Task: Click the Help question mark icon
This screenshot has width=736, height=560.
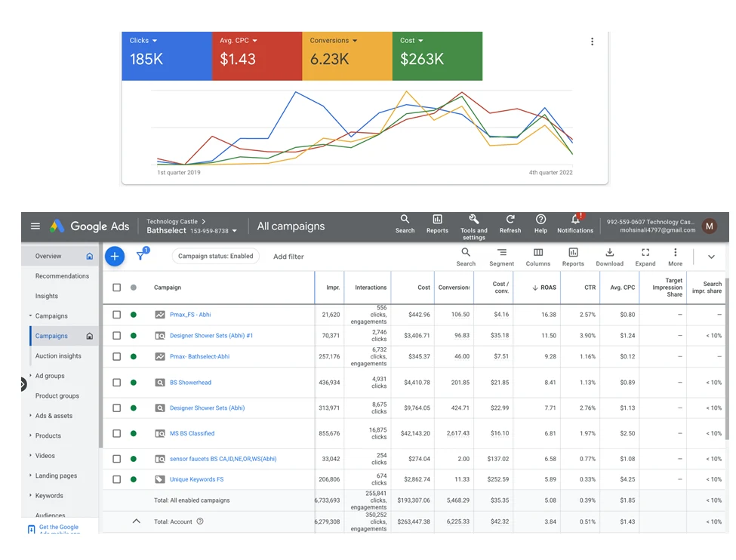Action: [x=540, y=220]
